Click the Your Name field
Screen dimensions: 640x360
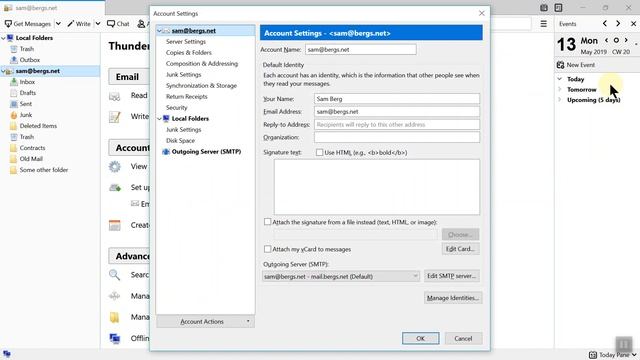397,99
